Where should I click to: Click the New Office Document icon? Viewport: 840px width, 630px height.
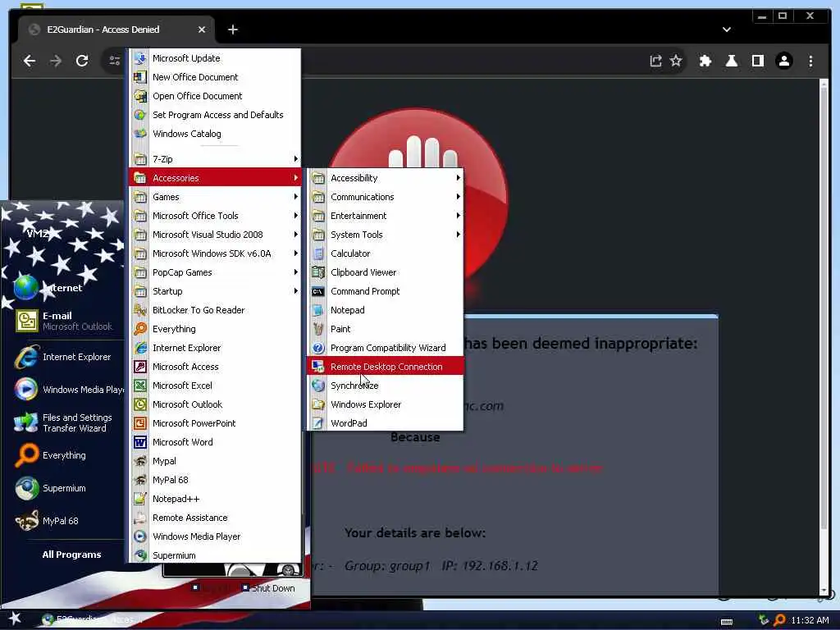coord(140,76)
